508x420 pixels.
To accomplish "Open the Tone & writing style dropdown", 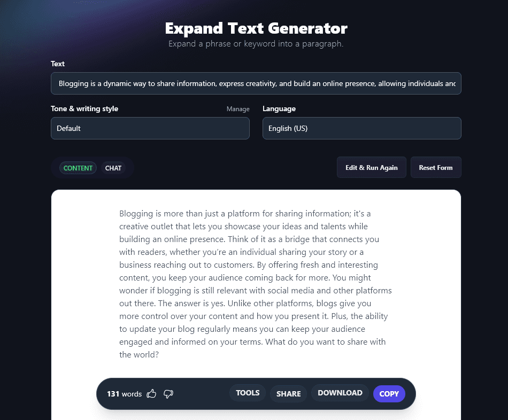I will click(x=150, y=128).
